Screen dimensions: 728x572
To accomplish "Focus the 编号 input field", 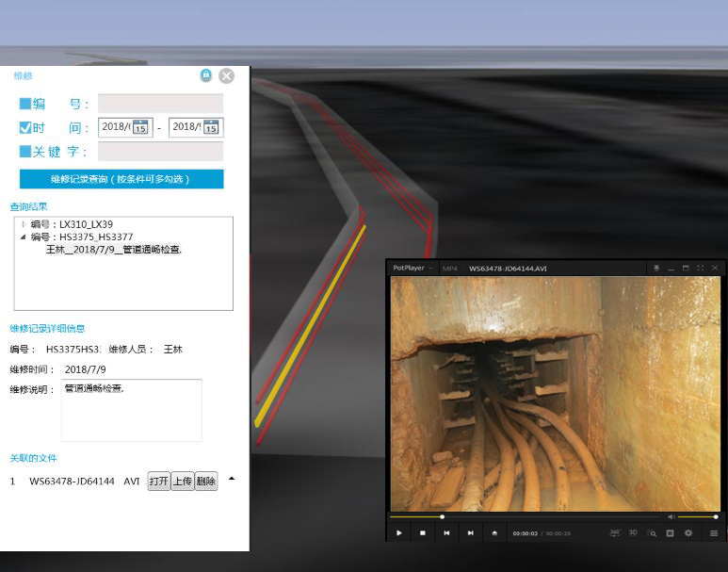I will point(160,104).
